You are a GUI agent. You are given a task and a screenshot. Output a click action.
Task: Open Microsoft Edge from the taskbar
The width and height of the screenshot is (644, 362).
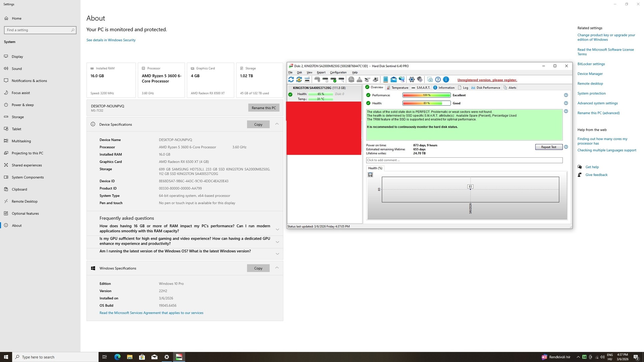[x=117, y=357]
